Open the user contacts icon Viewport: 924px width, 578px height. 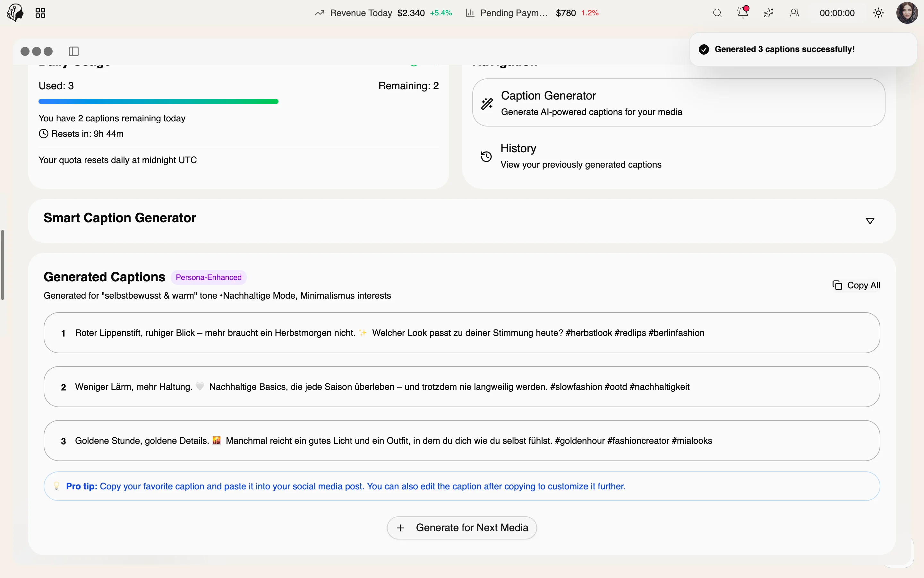pyautogui.click(x=794, y=13)
